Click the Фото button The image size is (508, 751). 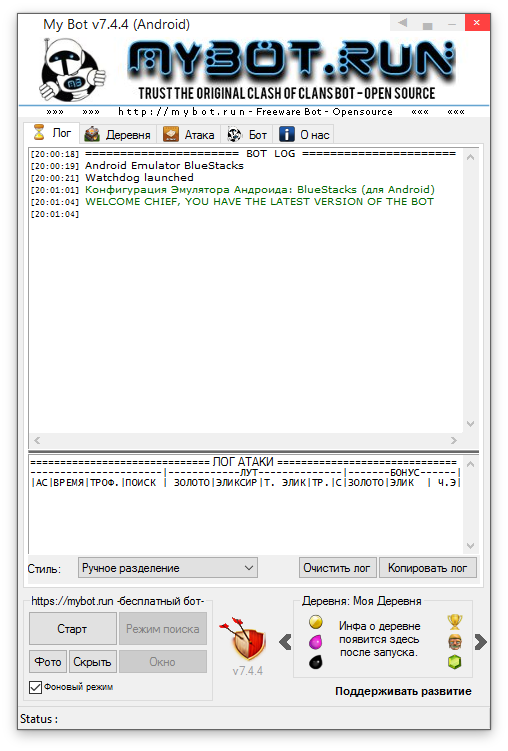(48, 661)
